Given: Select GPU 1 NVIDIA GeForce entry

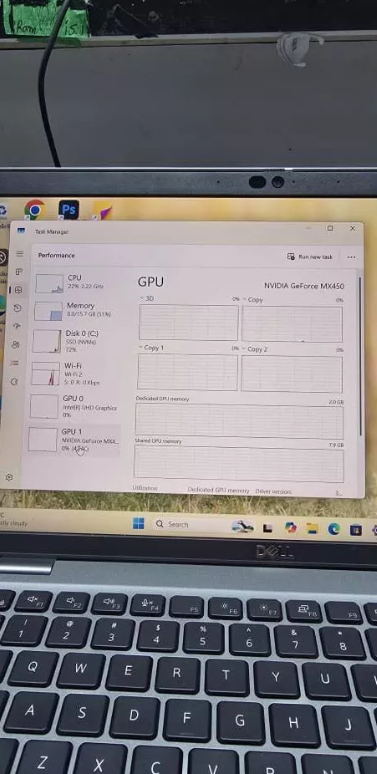Looking at the screenshot, I should click(x=74, y=439).
